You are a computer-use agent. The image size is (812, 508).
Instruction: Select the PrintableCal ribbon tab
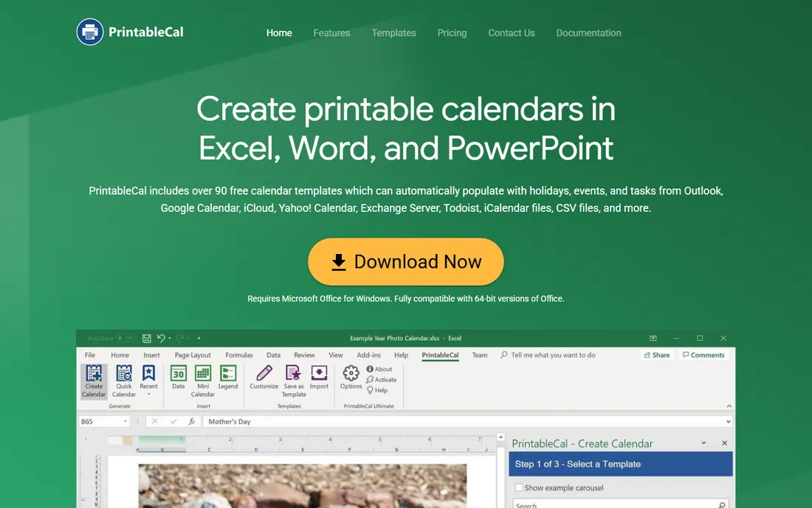[440, 355]
